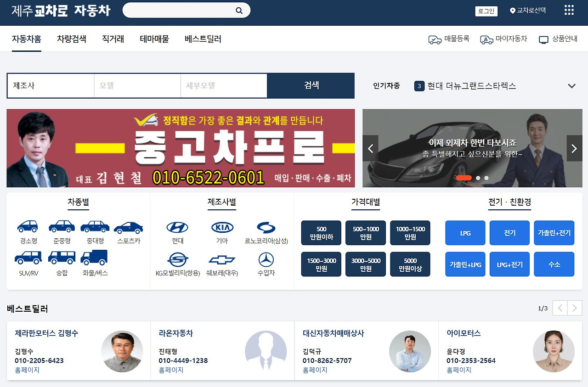Image resolution: width=588 pixels, height=387 pixels.
Task: Select the 화물/버스 truck icon
Action: (x=94, y=258)
